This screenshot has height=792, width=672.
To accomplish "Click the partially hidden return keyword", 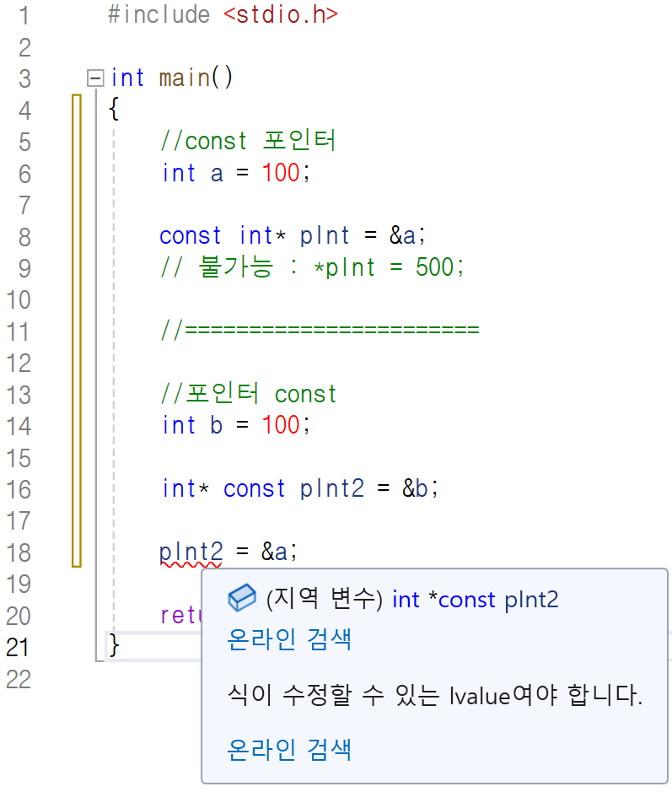I will 180,615.
